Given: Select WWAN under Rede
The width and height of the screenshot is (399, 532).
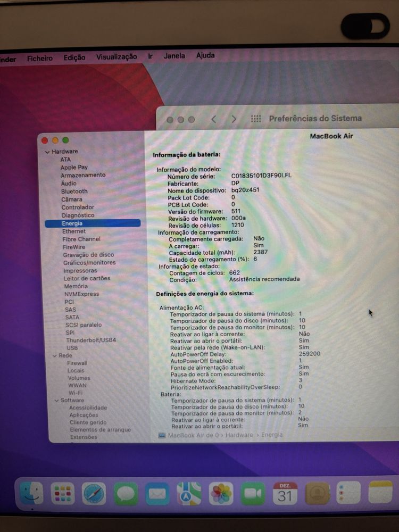Looking at the screenshot, I should click(x=77, y=386).
